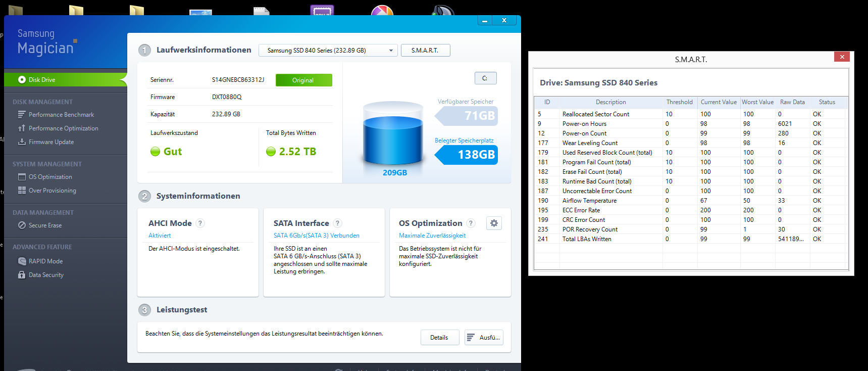The width and height of the screenshot is (868, 371).
Task: Click the Performance Benchmark bars icon
Action: tap(22, 115)
